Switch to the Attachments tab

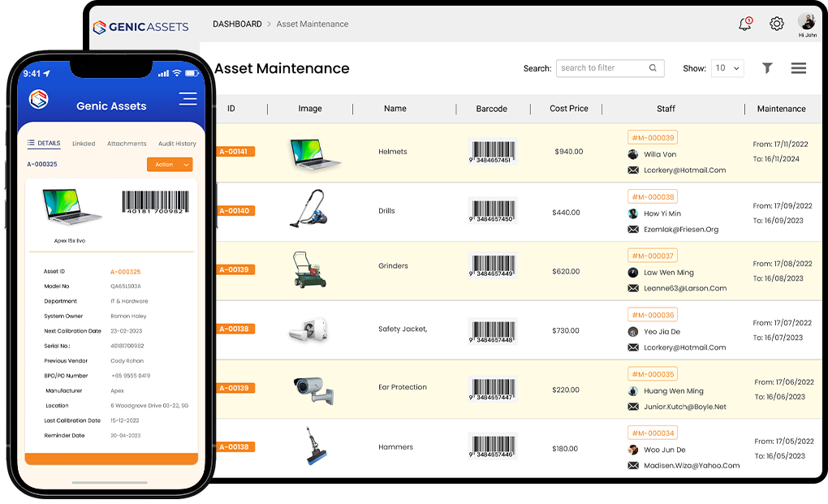[127, 144]
